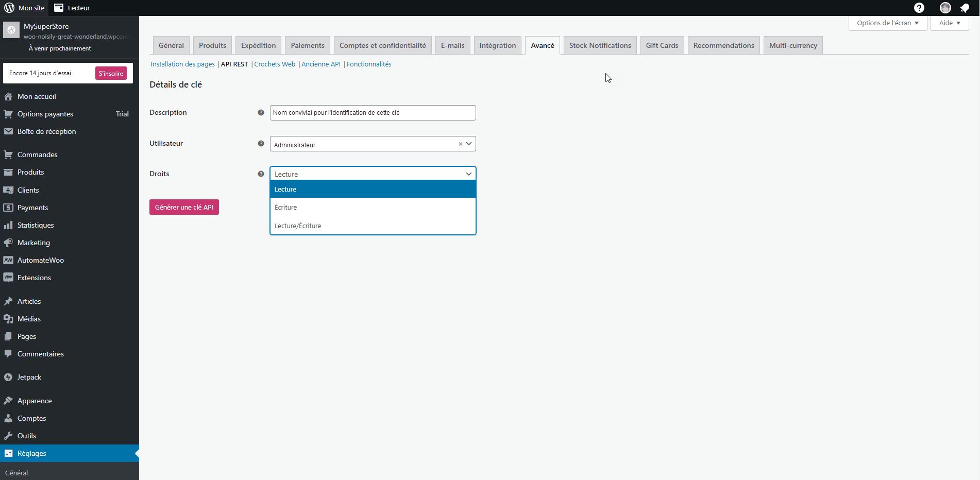980x480 pixels.
Task: Expand the Aide help panel
Action: pos(949,23)
